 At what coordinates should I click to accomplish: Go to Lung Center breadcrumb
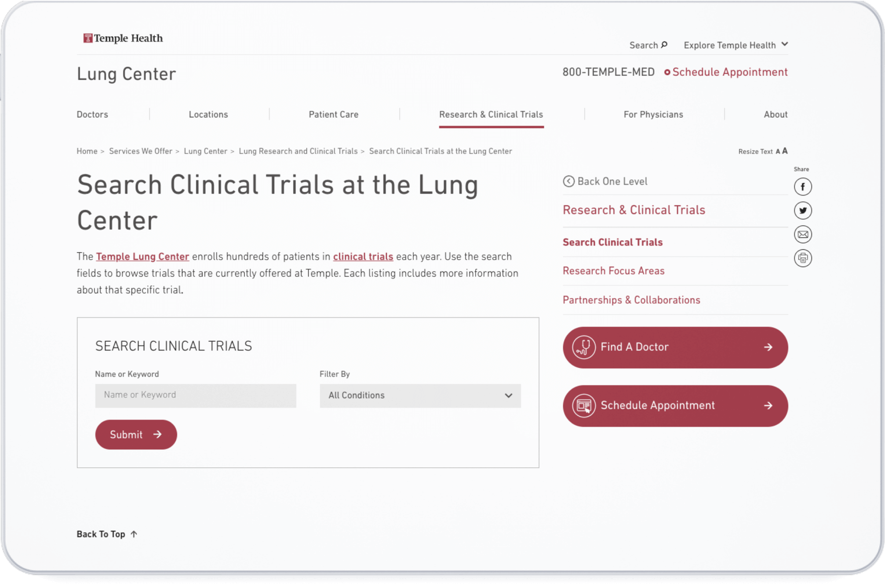point(206,151)
